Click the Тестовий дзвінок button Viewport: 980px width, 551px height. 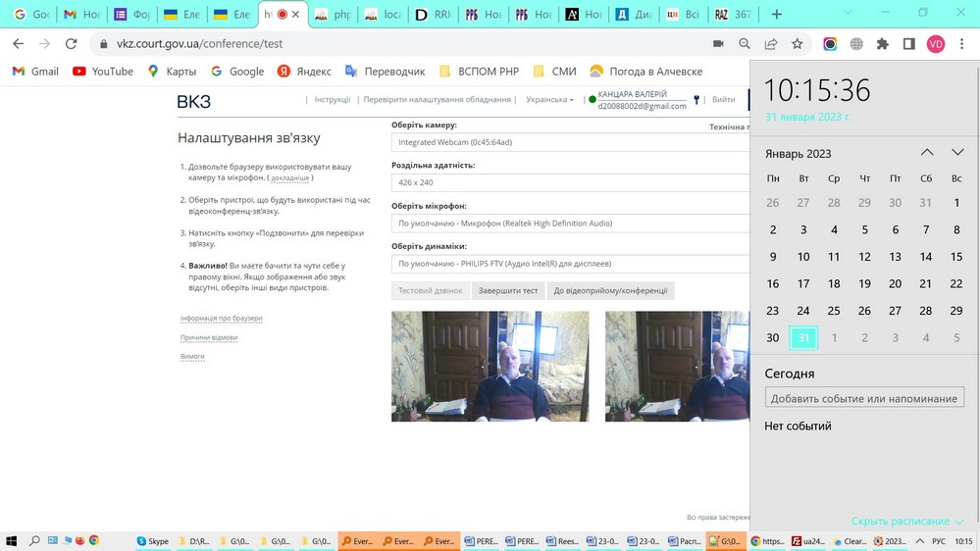tap(431, 290)
